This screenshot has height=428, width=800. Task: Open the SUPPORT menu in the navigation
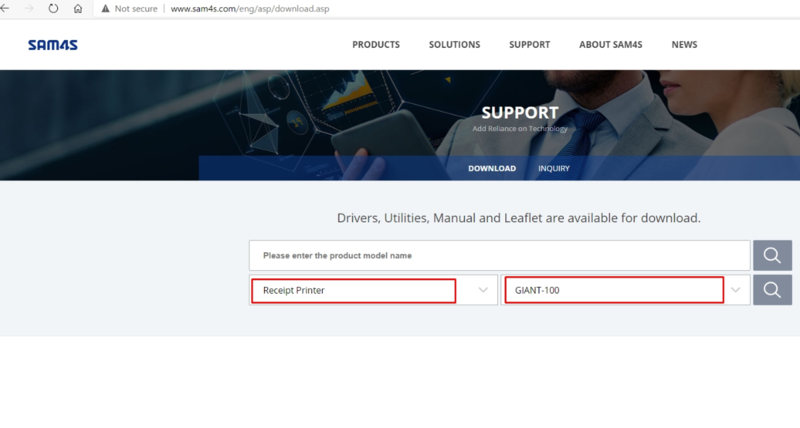pos(529,45)
